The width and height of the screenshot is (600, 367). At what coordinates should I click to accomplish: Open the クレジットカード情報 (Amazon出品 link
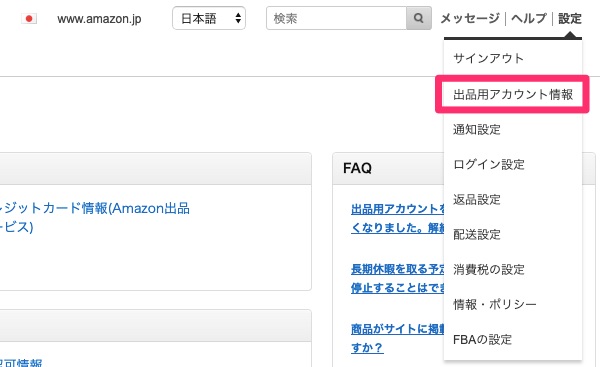click(95, 217)
